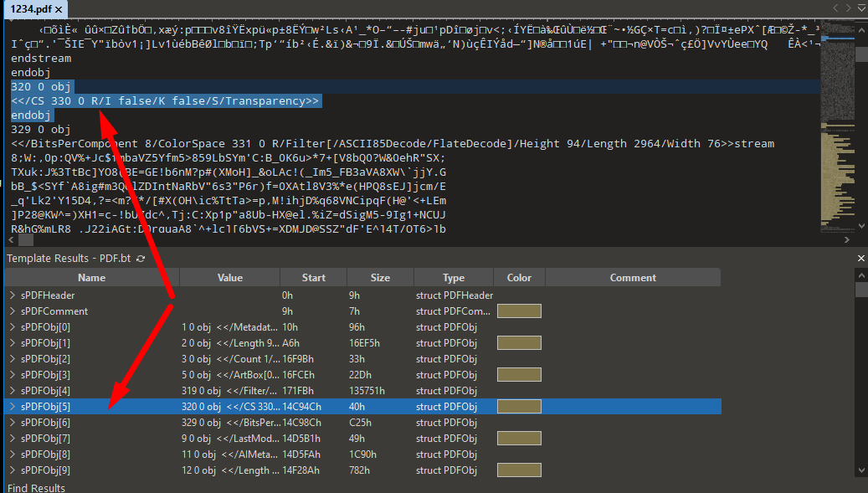Click the Comment column header

[633, 278]
